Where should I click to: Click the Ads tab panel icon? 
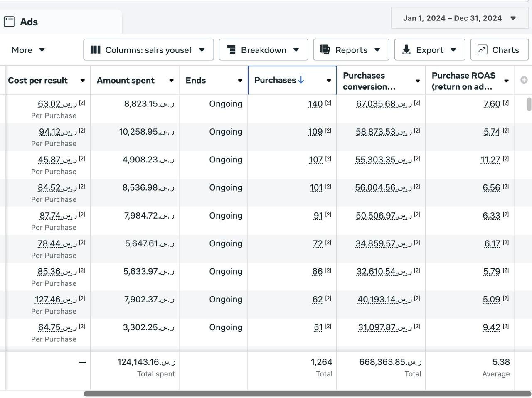pos(9,22)
